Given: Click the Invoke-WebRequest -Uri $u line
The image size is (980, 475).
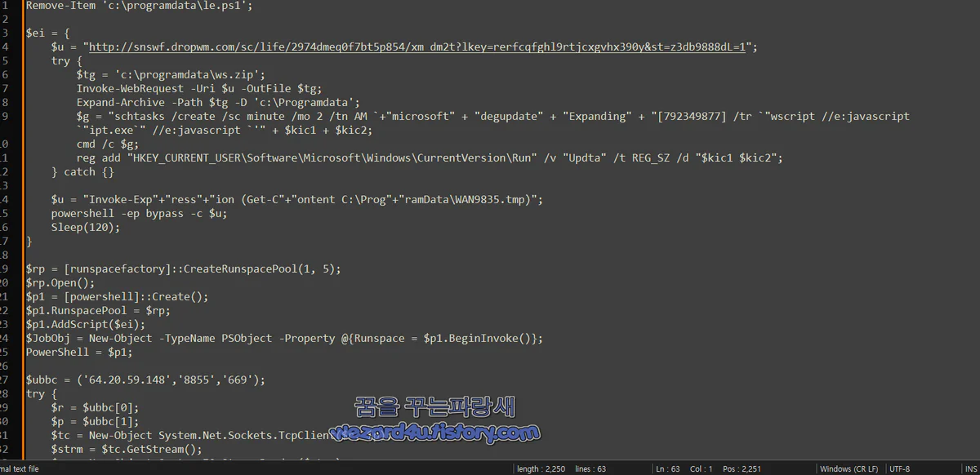Looking at the screenshot, I should (x=199, y=88).
